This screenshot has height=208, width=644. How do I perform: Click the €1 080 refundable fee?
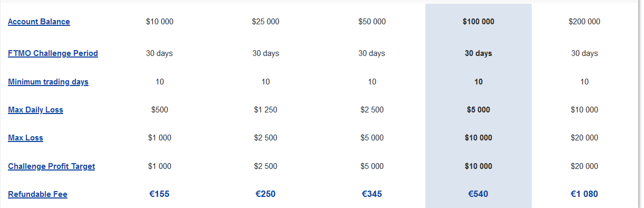(584, 194)
